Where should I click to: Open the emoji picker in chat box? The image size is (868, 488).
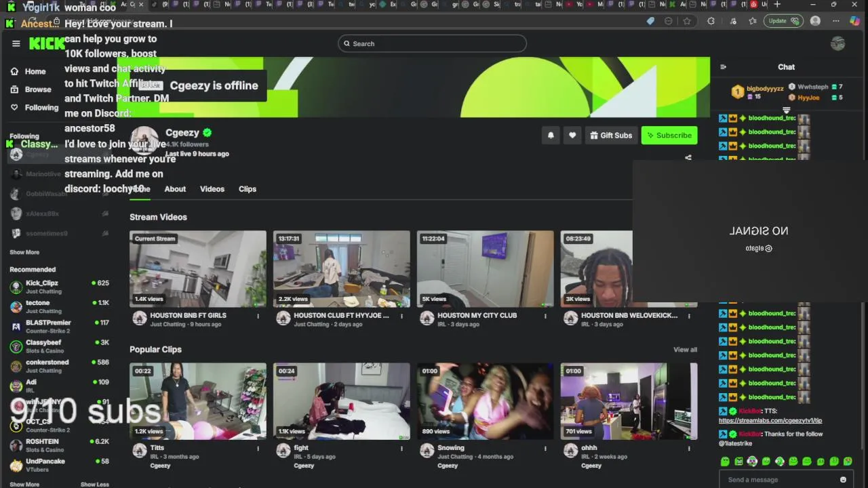(x=843, y=479)
